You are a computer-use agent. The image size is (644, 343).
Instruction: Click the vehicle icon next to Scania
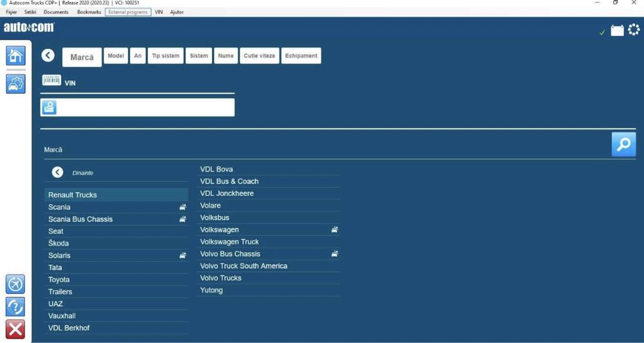183,207
